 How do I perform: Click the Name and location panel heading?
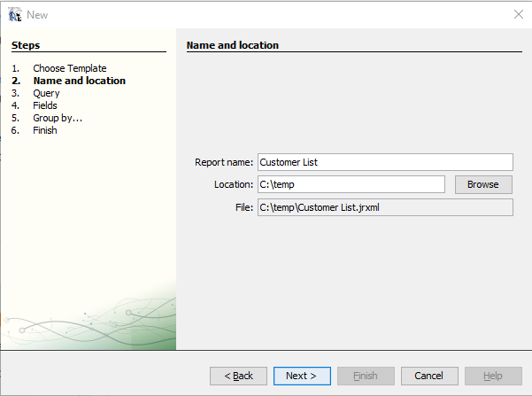[233, 45]
